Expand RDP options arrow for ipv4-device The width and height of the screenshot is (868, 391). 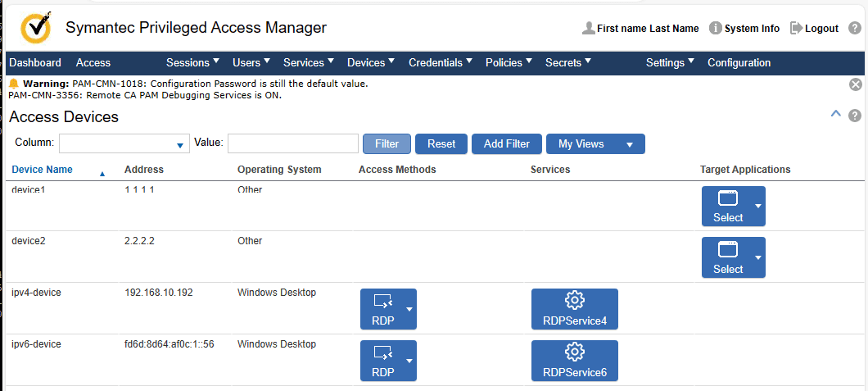pyautogui.click(x=409, y=309)
